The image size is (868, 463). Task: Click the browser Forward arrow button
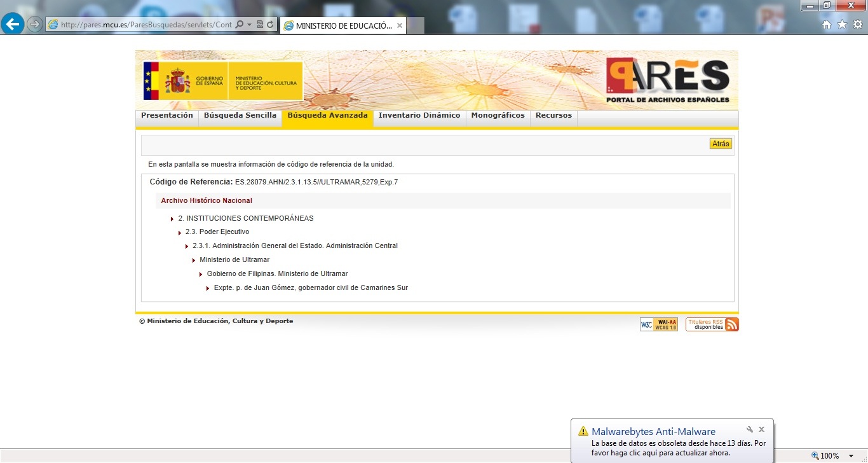click(34, 25)
